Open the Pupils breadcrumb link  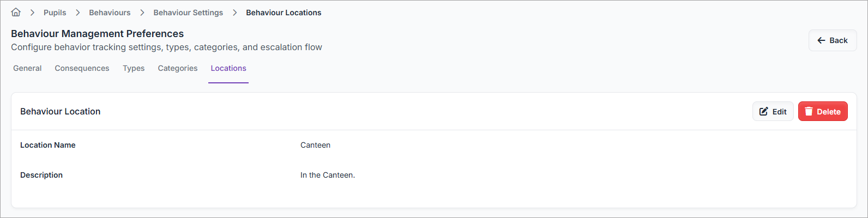[55, 13]
